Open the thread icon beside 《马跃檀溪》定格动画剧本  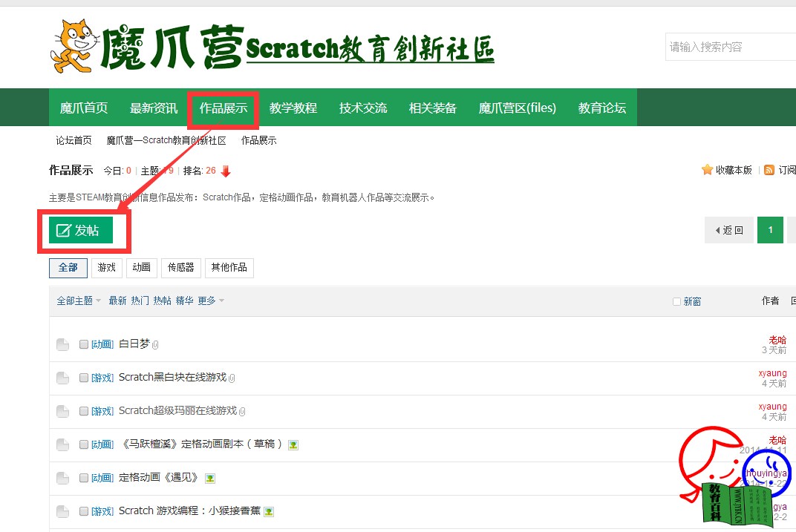coord(63,444)
